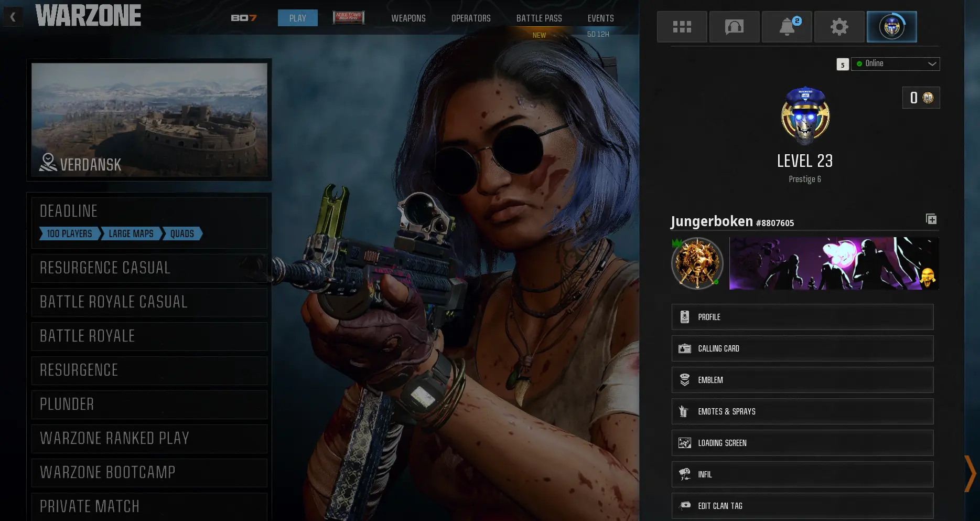Click the Large Maps tag
Viewport: 980px width, 521px height.
tap(131, 233)
